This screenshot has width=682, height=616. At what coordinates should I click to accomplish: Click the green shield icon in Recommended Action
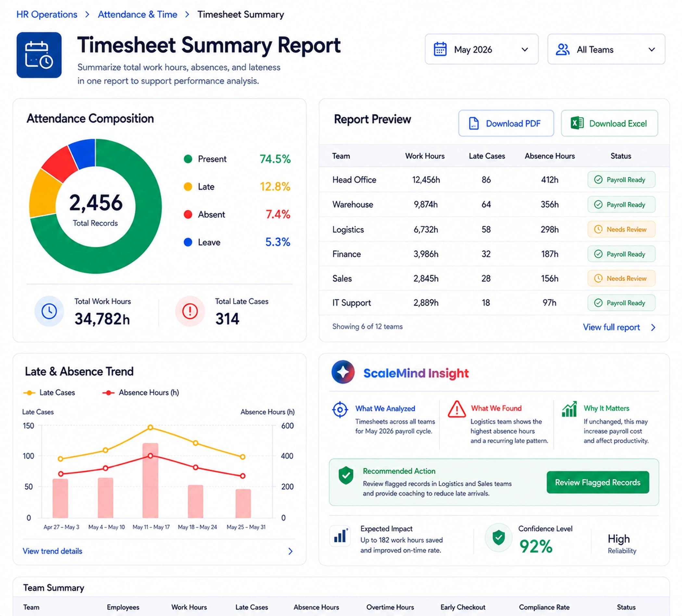point(346,475)
